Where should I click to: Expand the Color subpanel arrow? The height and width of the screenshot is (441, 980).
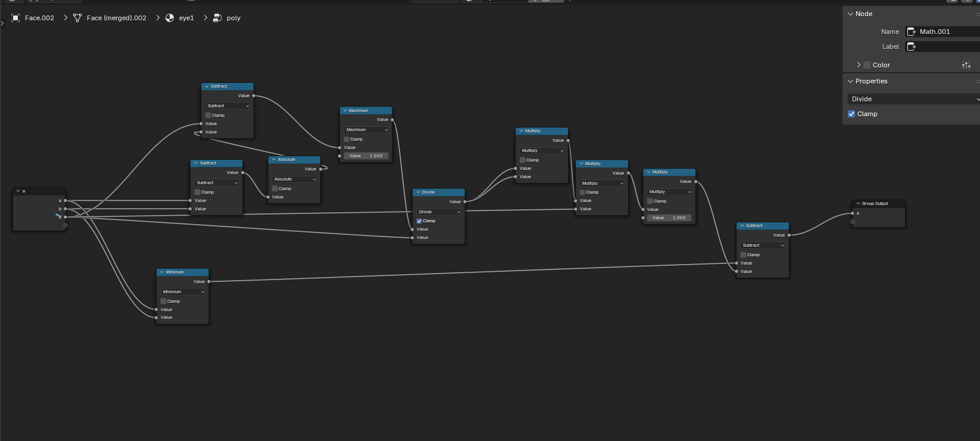click(859, 65)
